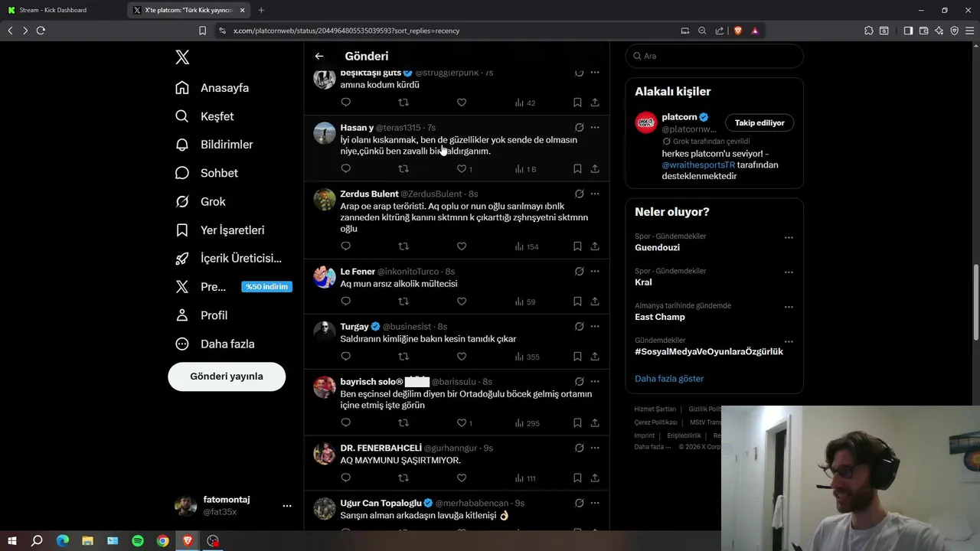Open Chrome from the taskbar

(x=163, y=541)
